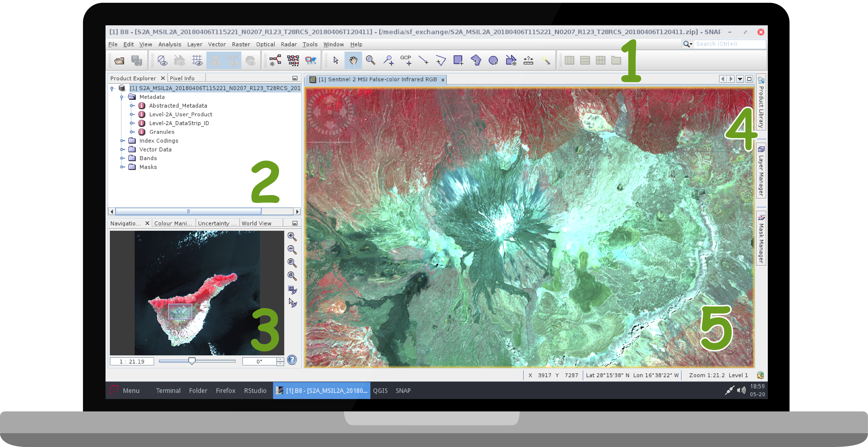Activate the GCP placement tool
Viewport: 868px width, 447px height.
pyautogui.click(x=406, y=61)
